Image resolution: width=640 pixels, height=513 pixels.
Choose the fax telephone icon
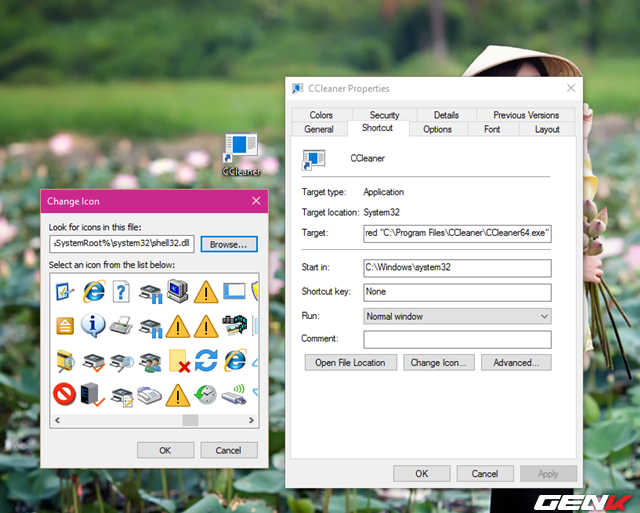pos(149,395)
